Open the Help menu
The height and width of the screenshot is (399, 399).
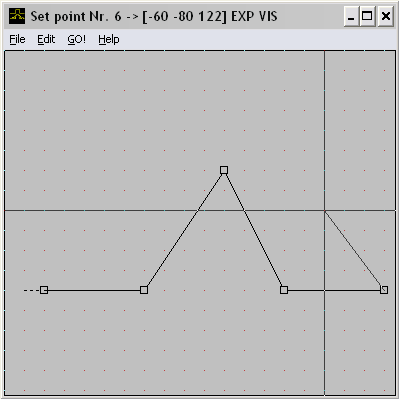109,39
